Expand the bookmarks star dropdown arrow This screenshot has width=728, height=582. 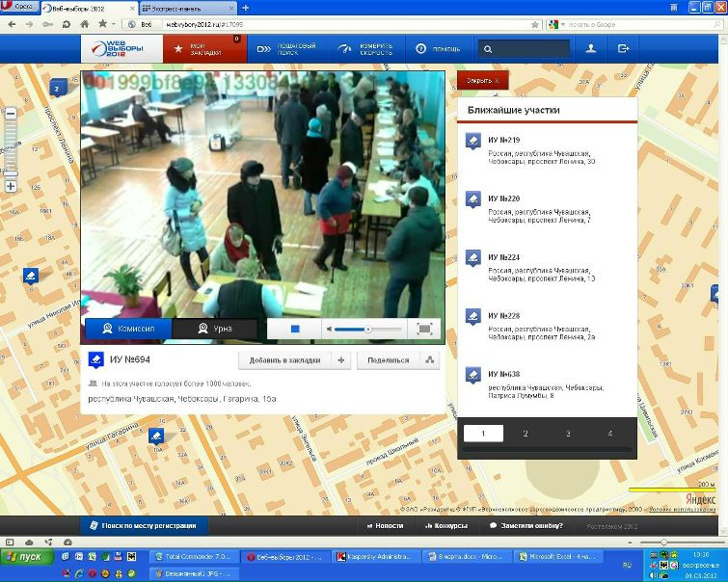(113, 25)
